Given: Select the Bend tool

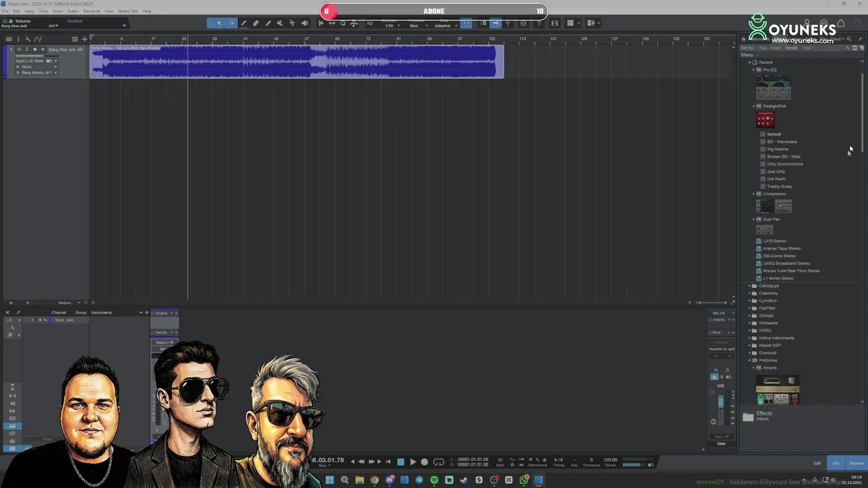Looking at the screenshot, I should (x=292, y=23).
